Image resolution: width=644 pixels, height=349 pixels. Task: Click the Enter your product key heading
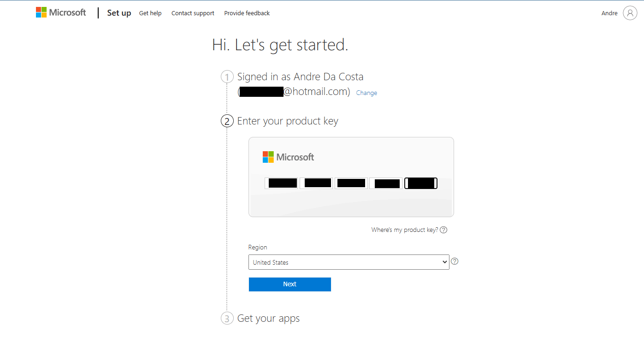(288, 121)
